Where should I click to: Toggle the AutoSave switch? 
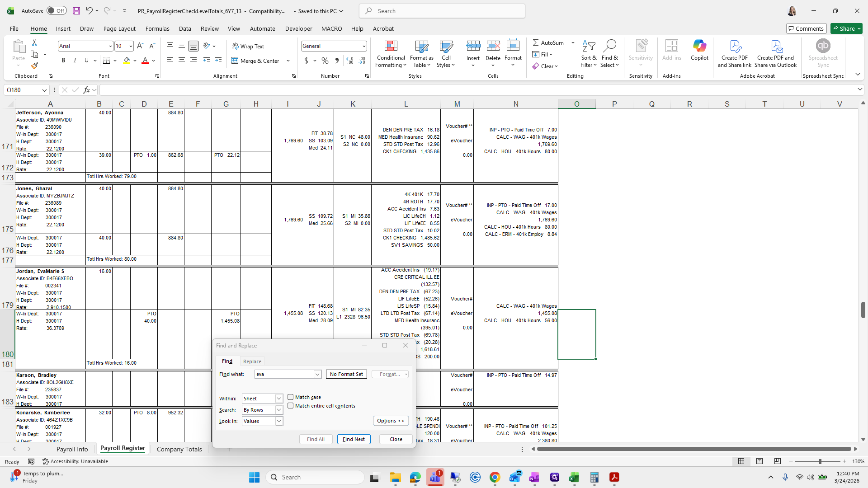[57, 11]
